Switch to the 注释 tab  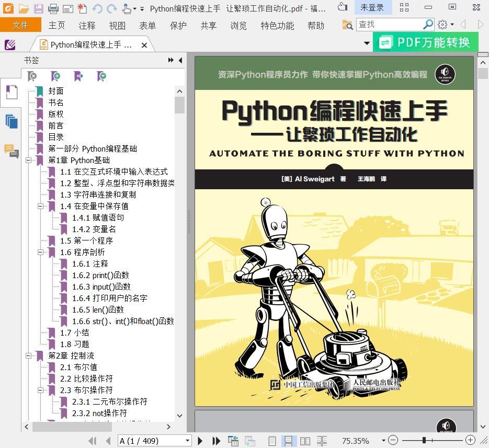click(x=87, y=25)
